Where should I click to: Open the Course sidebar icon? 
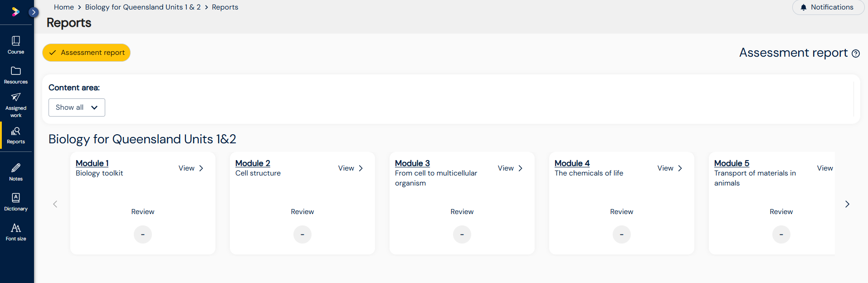click(x=16, y=45)
